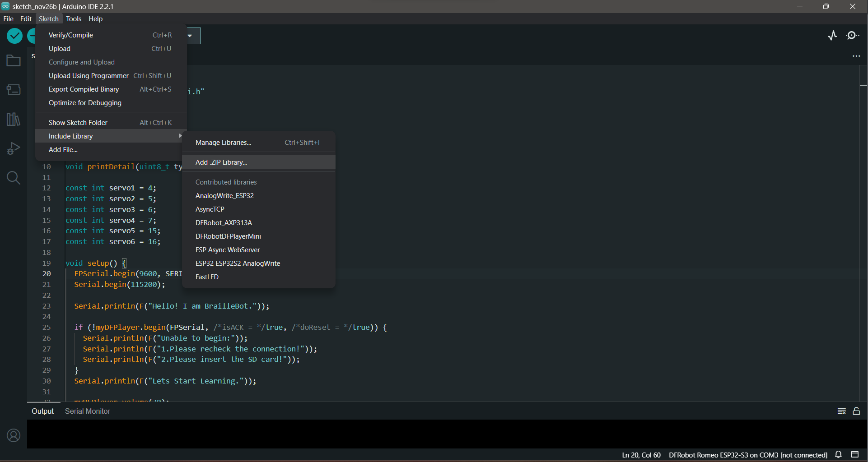
Task: Click the 'Hello! I am BrailleBot.' println line
Action: (x=172, y=306)
